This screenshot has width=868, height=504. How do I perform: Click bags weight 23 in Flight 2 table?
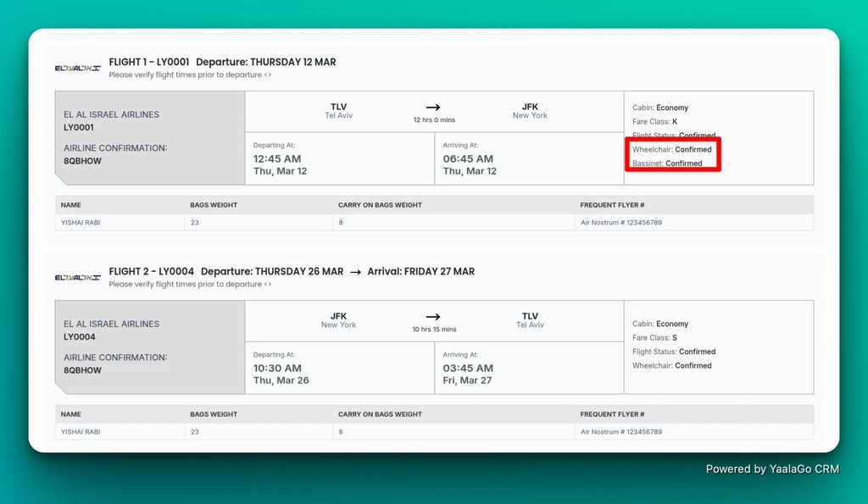(195, 431)
